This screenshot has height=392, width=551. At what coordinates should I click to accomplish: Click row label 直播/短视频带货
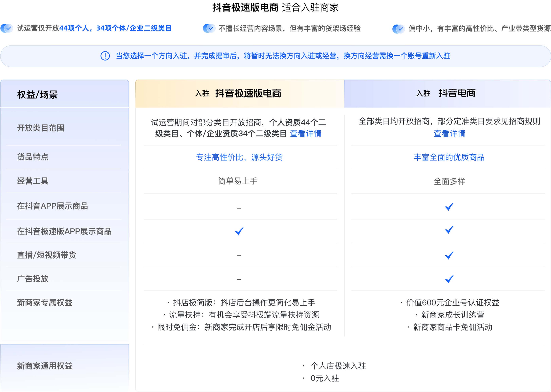pos(47,255)
